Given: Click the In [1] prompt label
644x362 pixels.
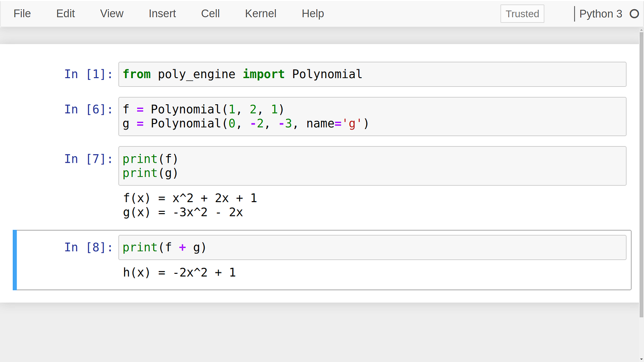Looking at the screenshot, I should click(x=88, y=74).
